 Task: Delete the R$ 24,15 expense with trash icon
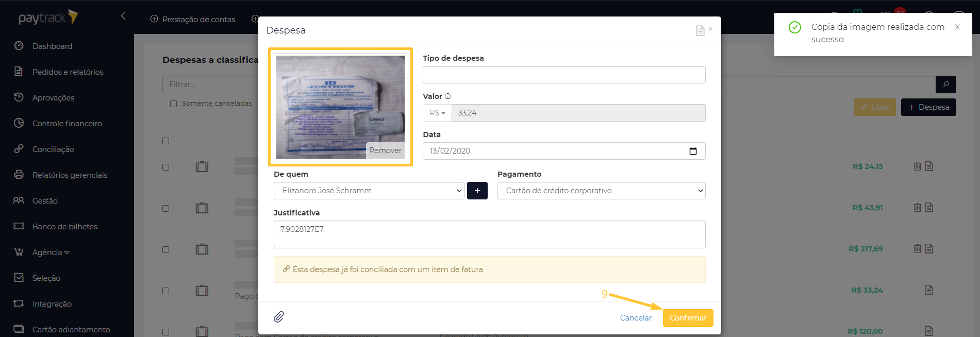pyautogui.click(x=917, y=166)
